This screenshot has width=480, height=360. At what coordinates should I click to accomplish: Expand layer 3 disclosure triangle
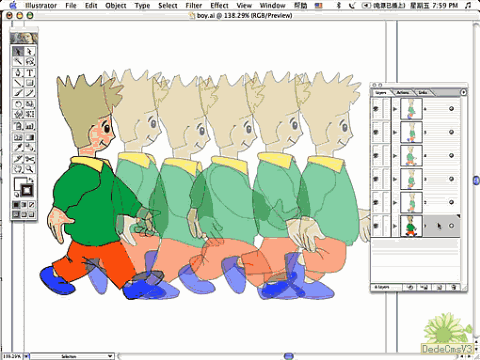coord(395,179)
